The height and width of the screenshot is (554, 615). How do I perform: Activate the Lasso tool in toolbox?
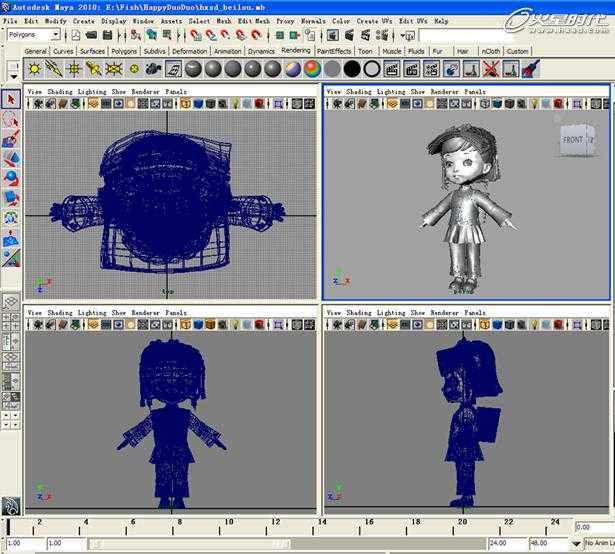click(11, 119)
